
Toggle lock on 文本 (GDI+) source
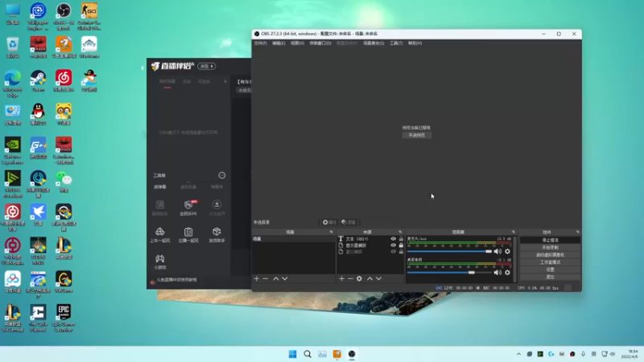[x=401, y=239]
